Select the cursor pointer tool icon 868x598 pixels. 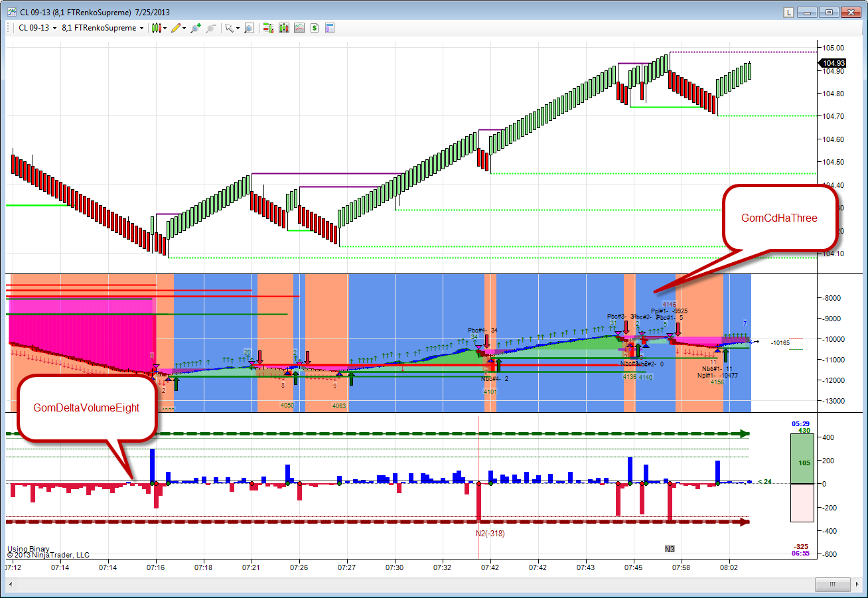pyautogui.click(x=228, y=28)
